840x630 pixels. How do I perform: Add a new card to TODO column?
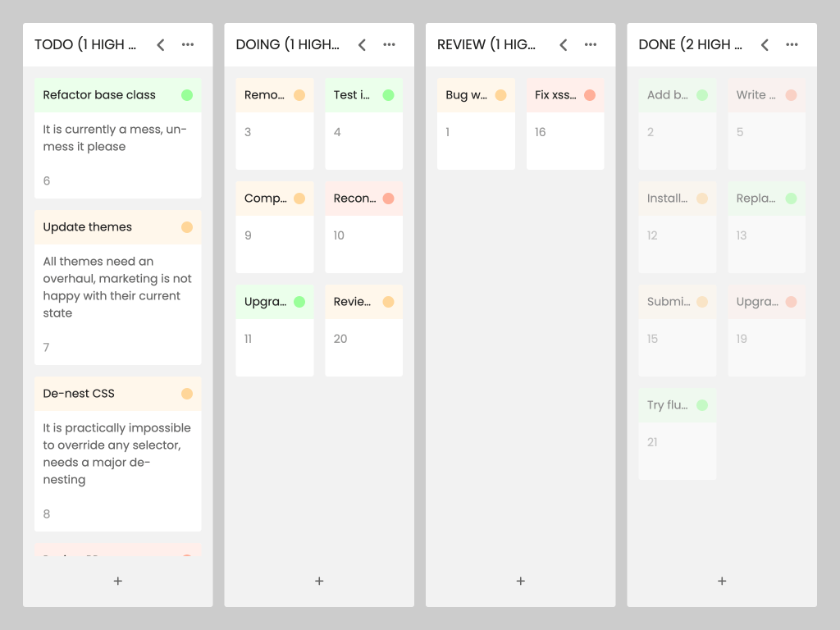click(118, 582)
